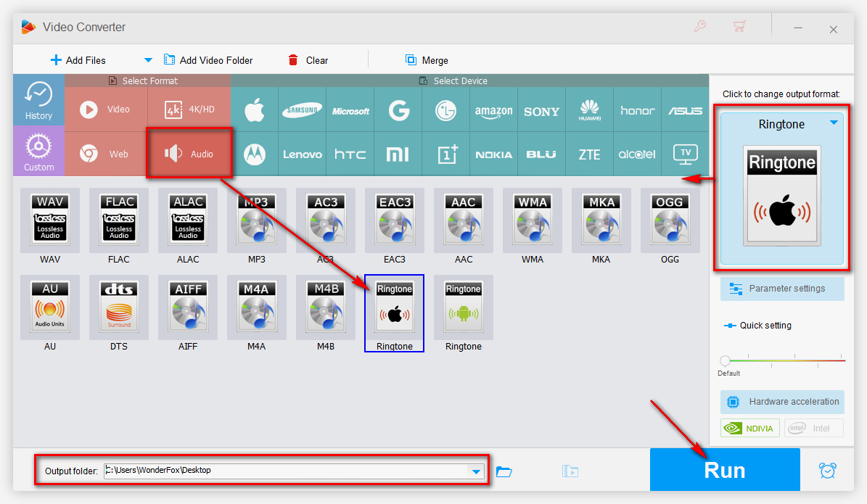Toggle Intel acceleration option

coord(813,429)
